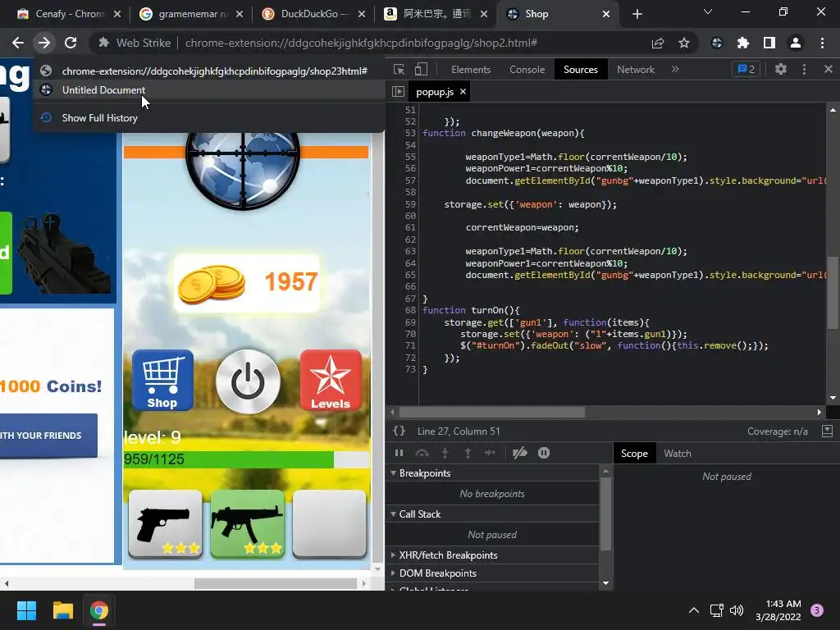Click the page horizontal scrollbar
This screenshot has width=840, height=630.
point(275,583)
